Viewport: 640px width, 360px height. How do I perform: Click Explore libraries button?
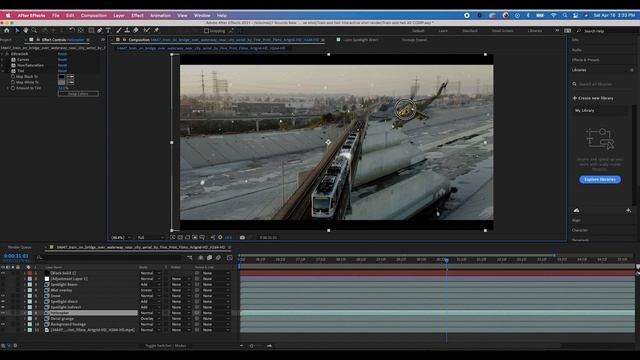[600, 180]
